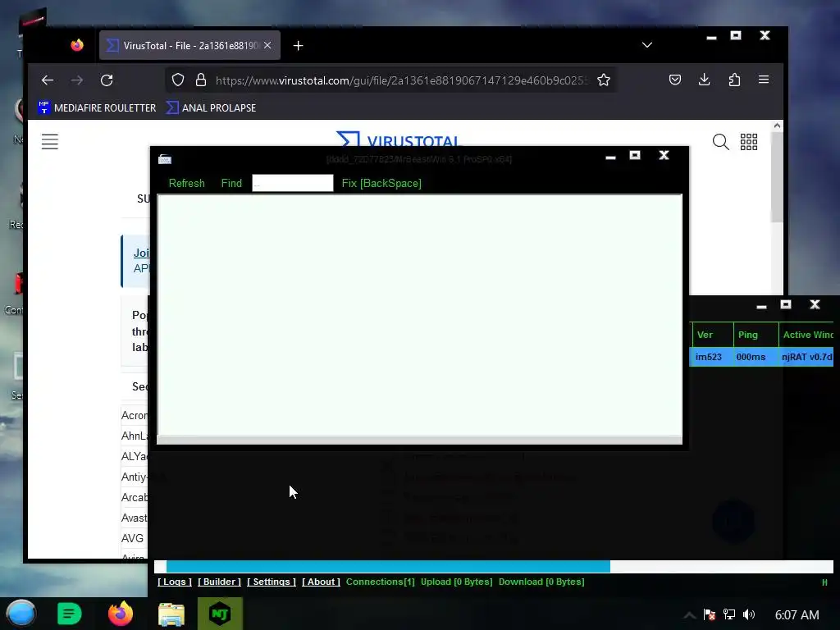Expand the list all tabs chevron
840x630 pixels.
click(647, 45)
